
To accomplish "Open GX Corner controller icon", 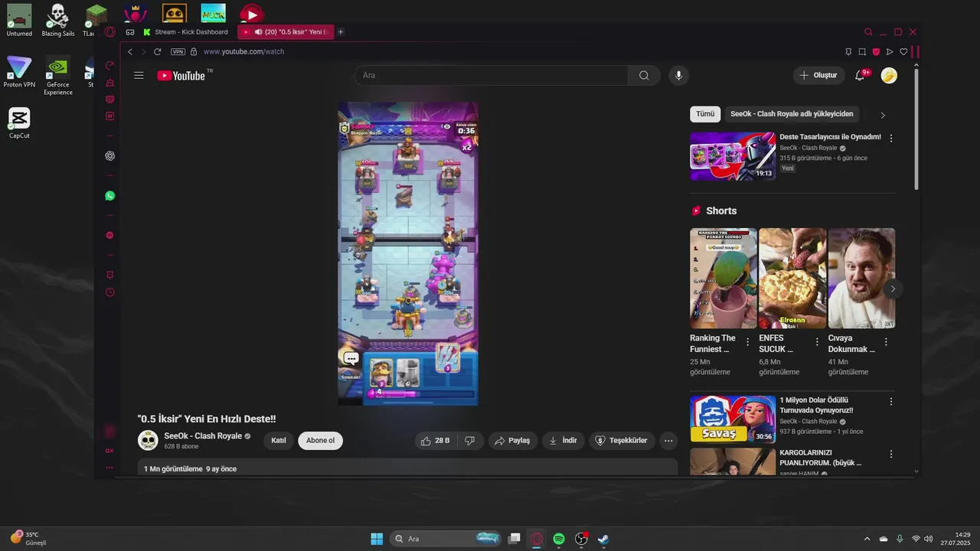I will [130, 32].
